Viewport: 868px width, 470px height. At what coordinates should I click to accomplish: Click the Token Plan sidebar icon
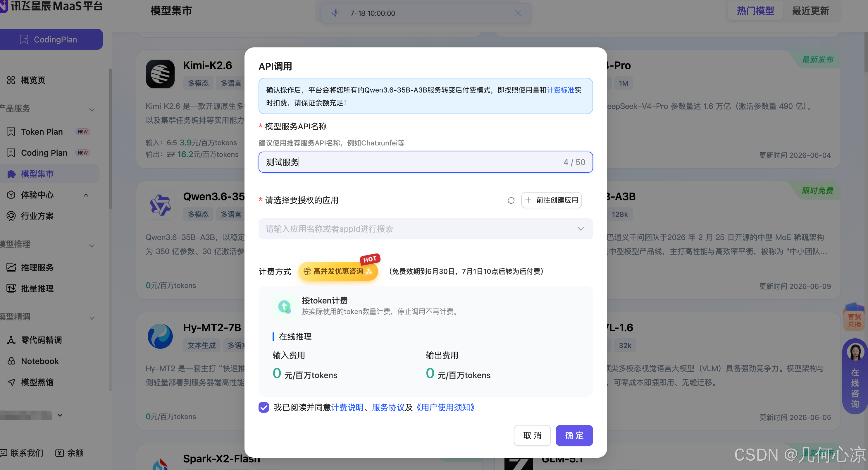[11, 132]
